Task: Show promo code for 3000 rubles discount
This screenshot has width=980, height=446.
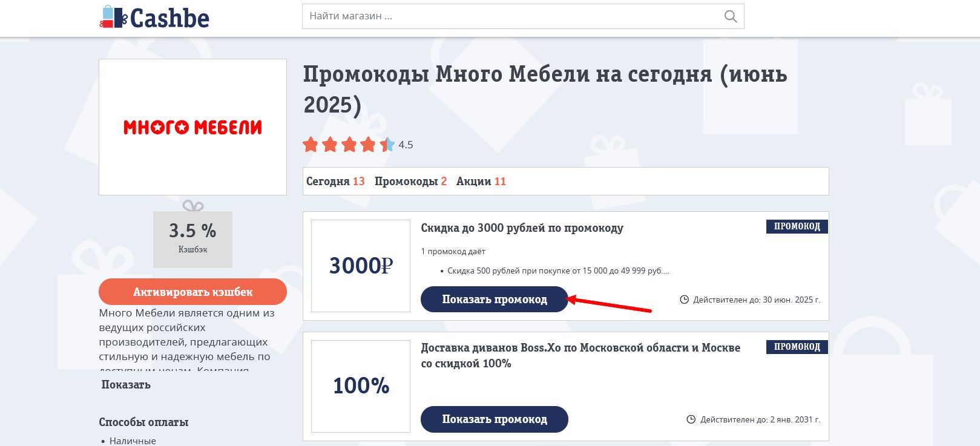Action: pos(495,300)
